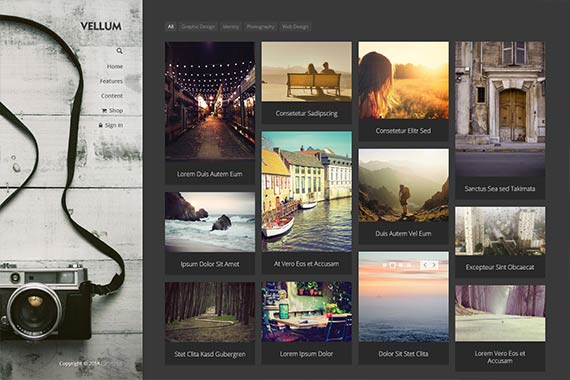Open the Content menu item
570x380 pixels.
112,96
